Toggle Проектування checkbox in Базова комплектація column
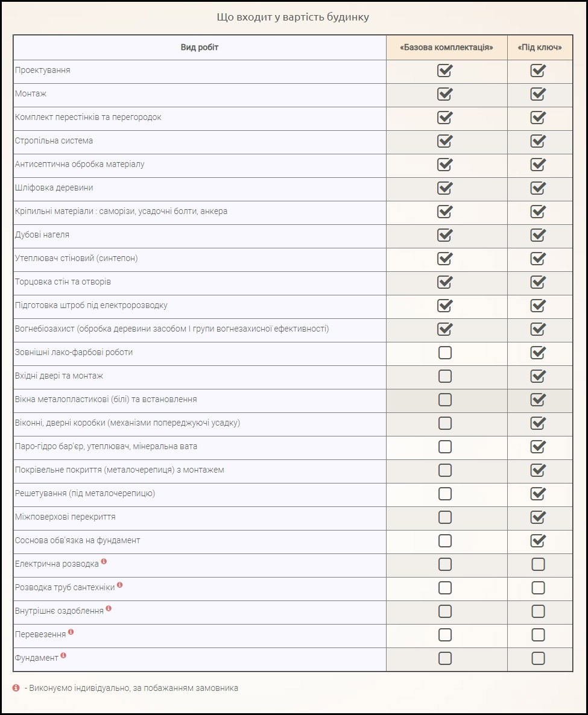This screenshot has height=715, width=588. click(x=444, y=71)
